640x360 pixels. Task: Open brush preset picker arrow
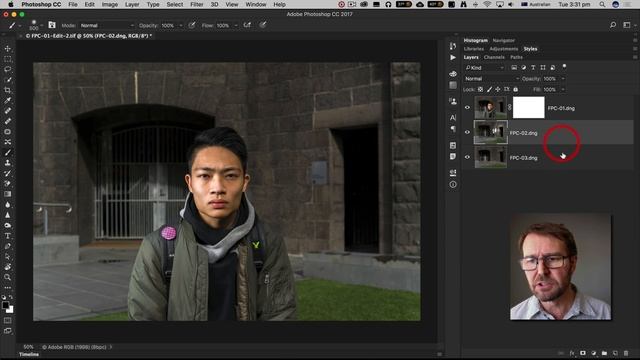42,25
